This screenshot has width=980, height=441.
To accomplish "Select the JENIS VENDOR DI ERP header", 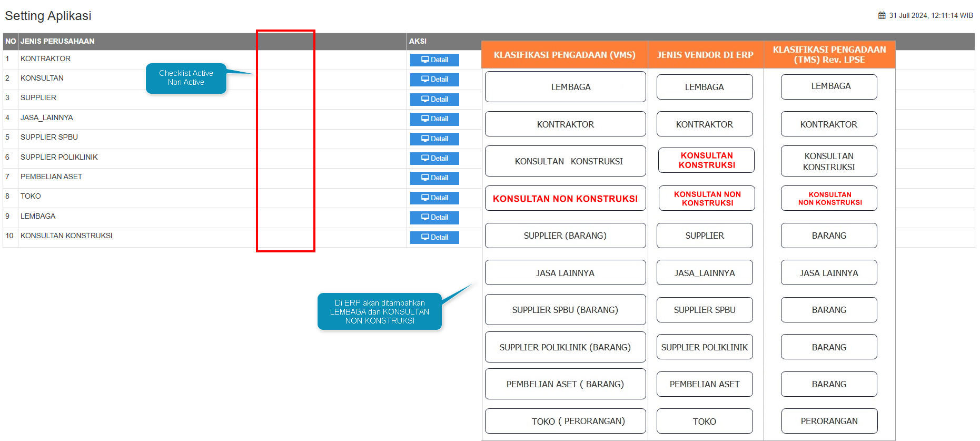I will (x=705, y=55).
